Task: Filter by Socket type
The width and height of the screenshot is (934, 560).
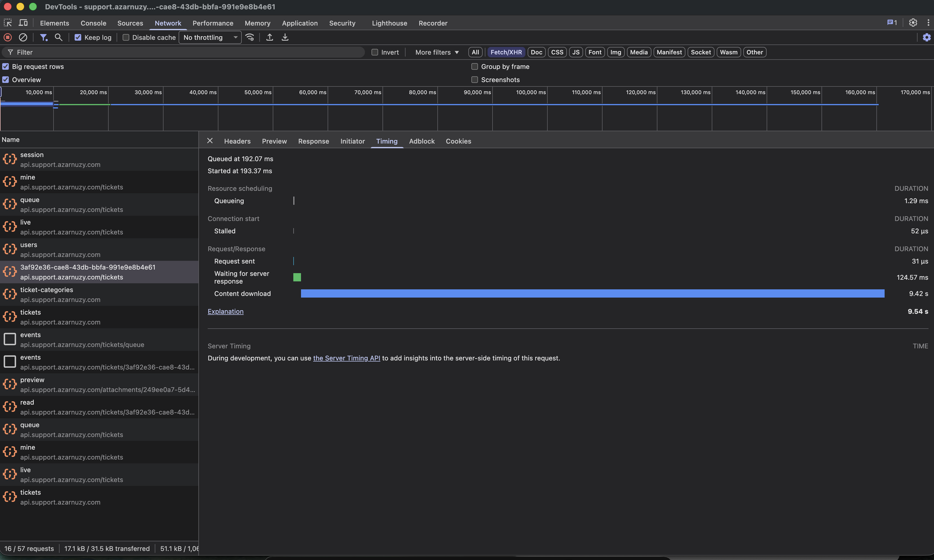Action: [700, 52]
